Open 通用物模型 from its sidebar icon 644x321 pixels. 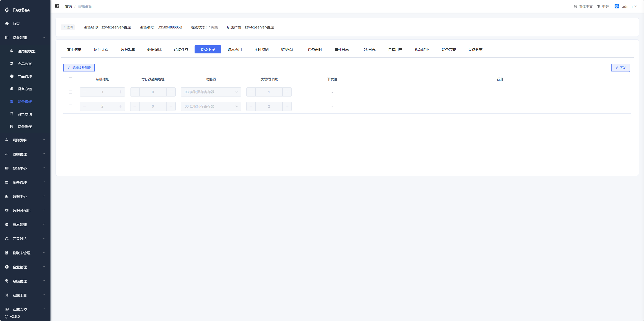pyautogui.click(x=12, y=51)
